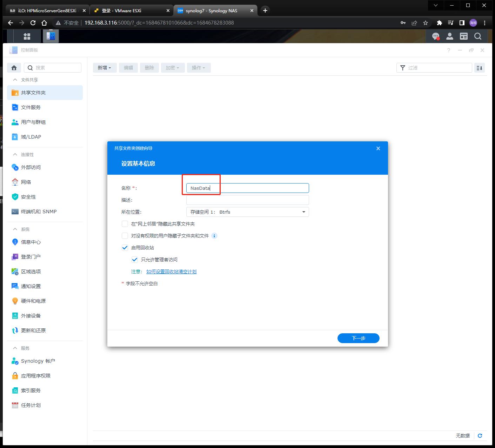Click the Control Panel help question mark
Screen dimensions: 495x448
pos(449,50)
